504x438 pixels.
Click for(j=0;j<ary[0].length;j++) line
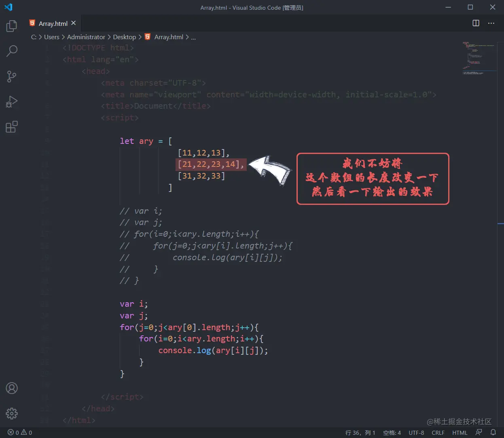189,327
